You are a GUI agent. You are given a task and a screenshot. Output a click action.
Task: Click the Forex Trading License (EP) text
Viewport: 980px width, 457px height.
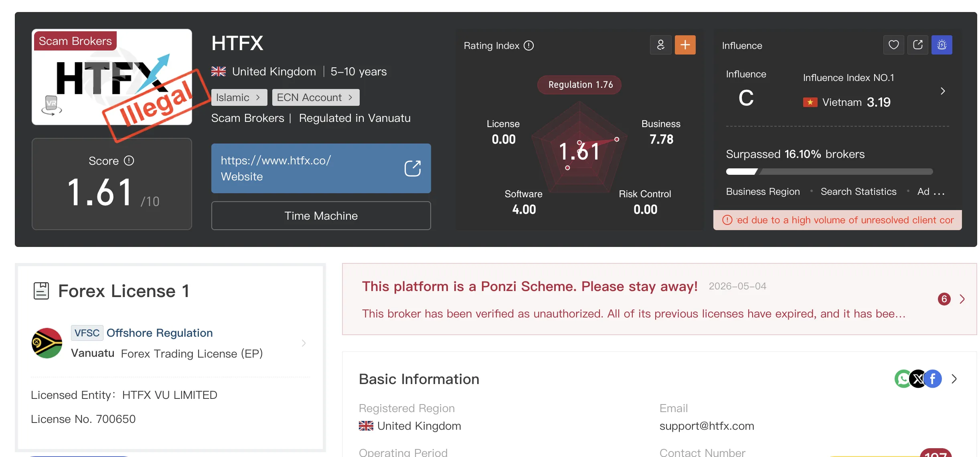pos(192,354)
